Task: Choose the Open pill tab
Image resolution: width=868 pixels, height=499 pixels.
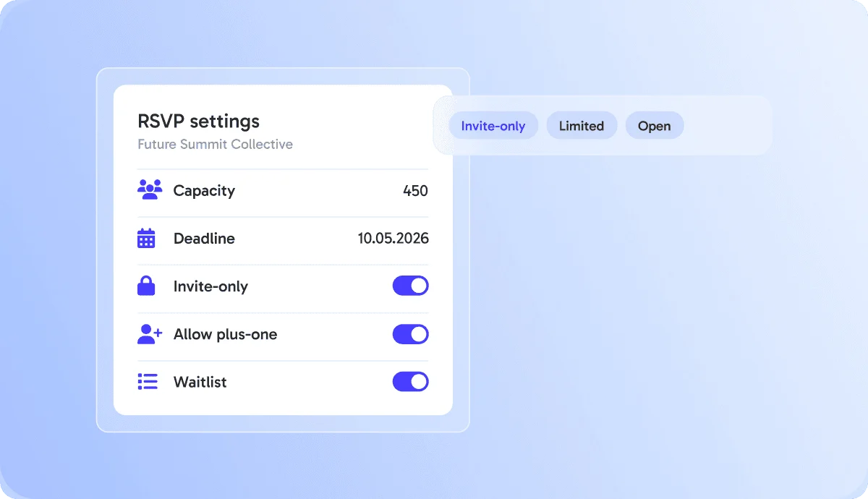Action: click(x=655, y=125)
